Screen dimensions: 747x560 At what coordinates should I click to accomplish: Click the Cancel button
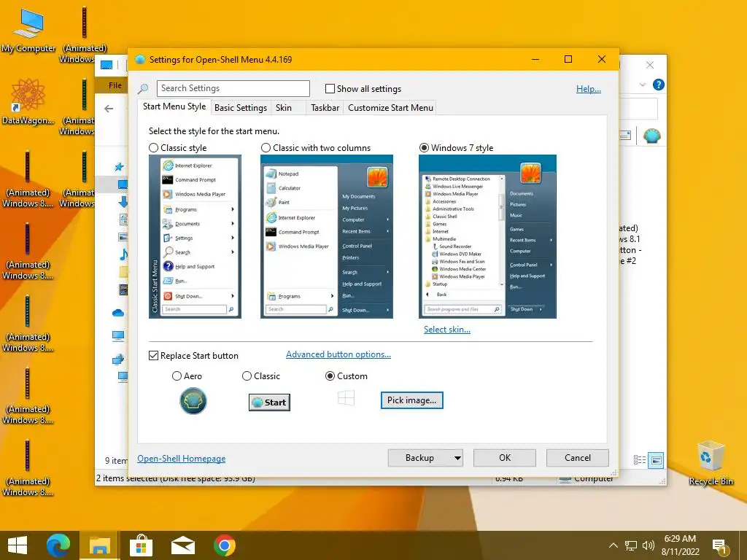tap(578, 458)
